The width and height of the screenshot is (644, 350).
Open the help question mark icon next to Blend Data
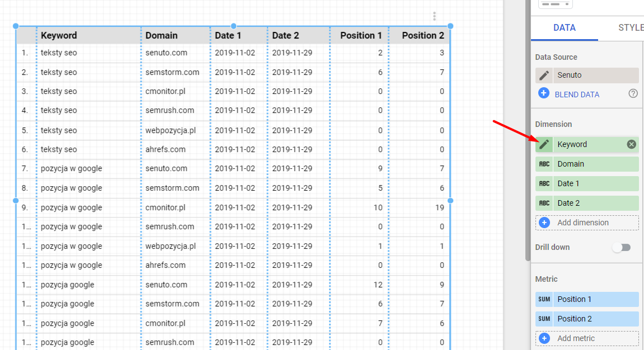(x=633, y=93)
